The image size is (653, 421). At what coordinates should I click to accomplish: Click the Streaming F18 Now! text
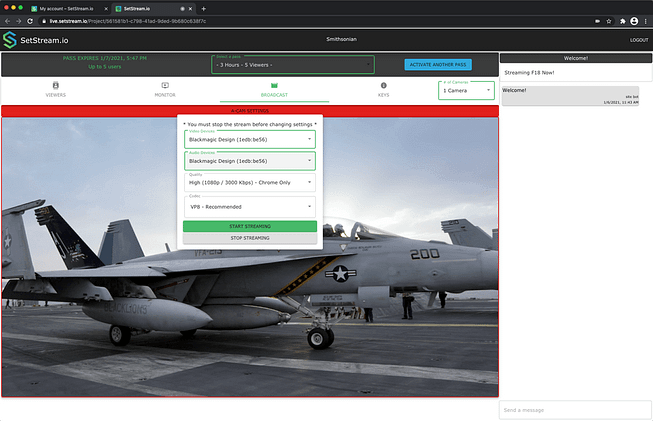[x=529, y=72]
